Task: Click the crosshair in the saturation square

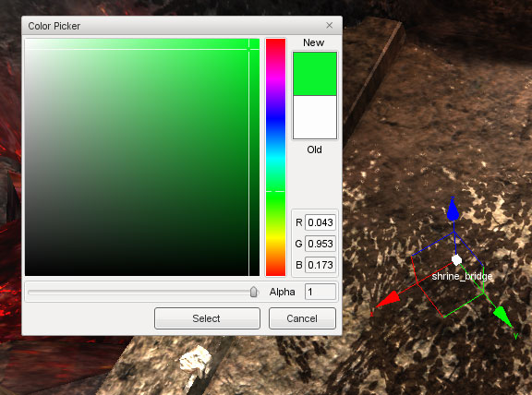Action: point(249,50)
